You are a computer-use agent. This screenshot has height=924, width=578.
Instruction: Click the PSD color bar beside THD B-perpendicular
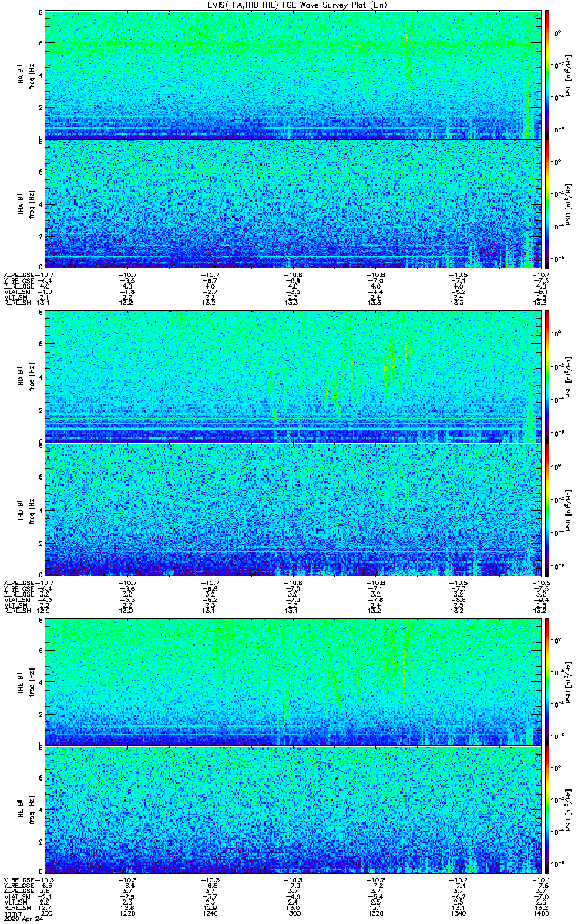pyautogui.click(x=547, y=377)
